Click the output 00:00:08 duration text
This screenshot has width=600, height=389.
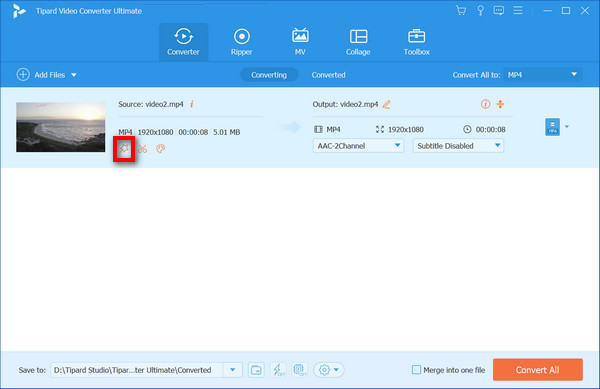click(491, 130)
